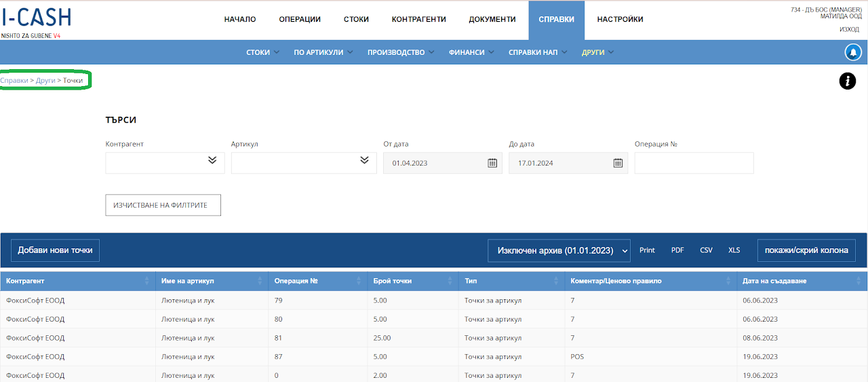Open the До дата calendar icon
The height and width of the screenshot is (382, 868).
click(618, 163)
